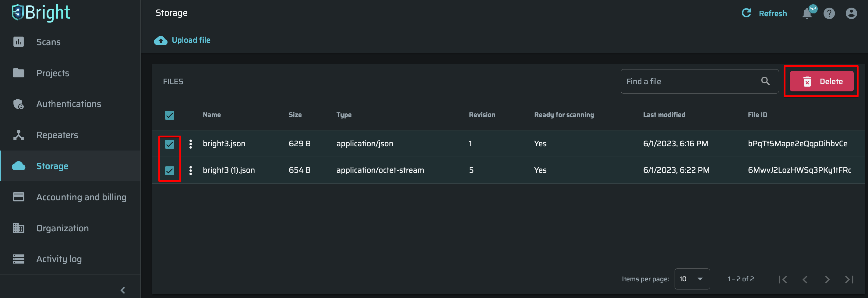The image size is (868, 298).
Task: Click the 629 B size cell
Action: pyautogui.click(x=300, y=144)
